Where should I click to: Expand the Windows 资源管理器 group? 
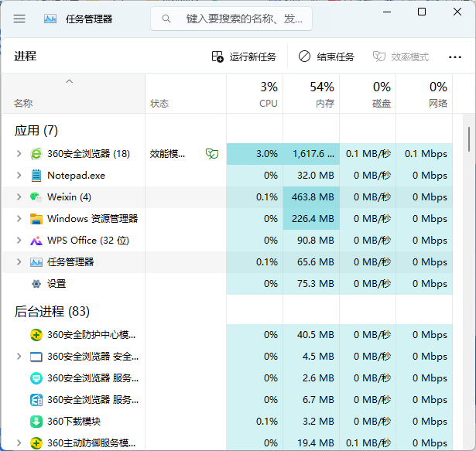[x=19, y=219]
